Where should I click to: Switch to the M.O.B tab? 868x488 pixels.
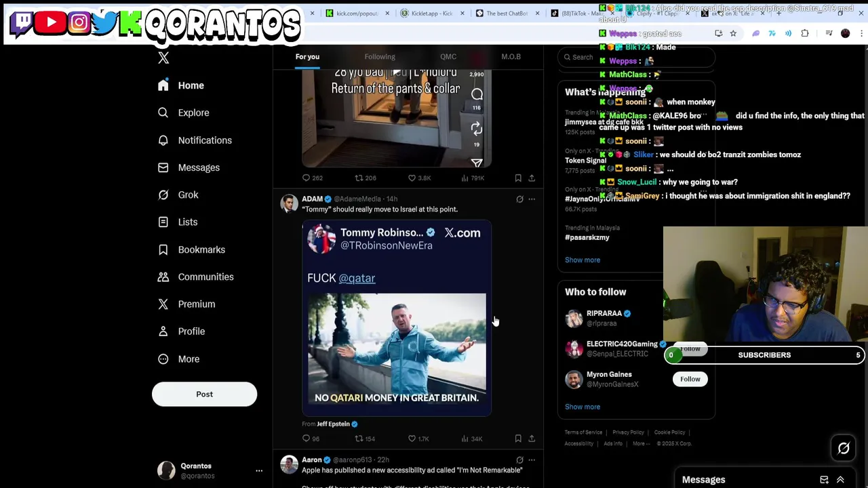[x=511, y=57]
